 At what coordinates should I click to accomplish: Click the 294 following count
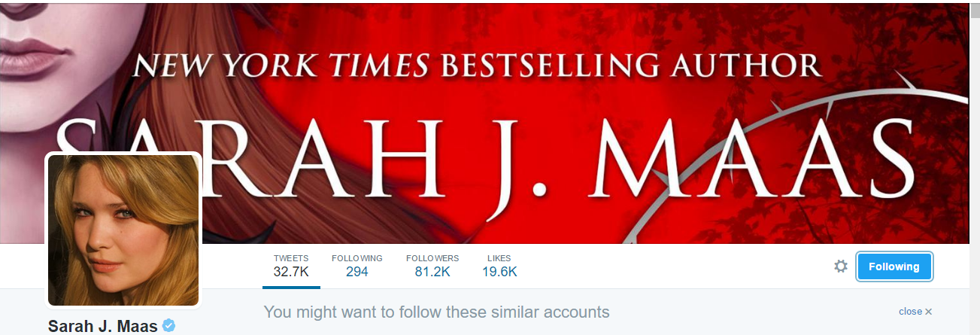pos(357,272)
